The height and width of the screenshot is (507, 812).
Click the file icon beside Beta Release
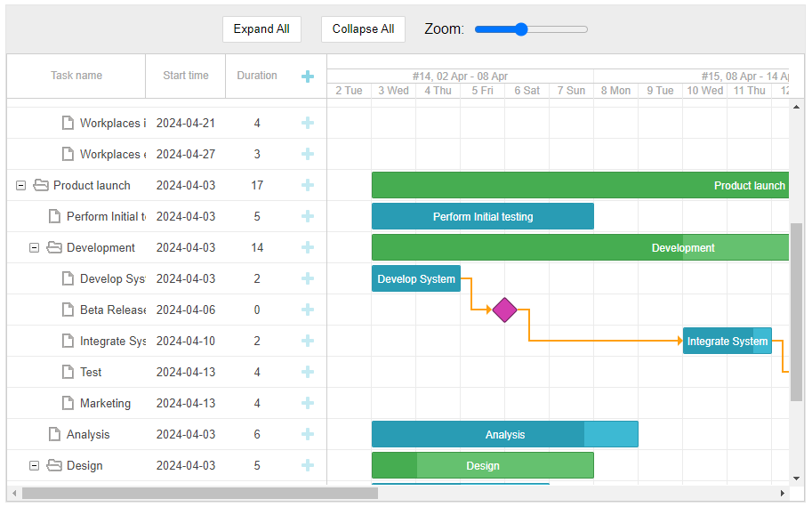click(68, 310)
